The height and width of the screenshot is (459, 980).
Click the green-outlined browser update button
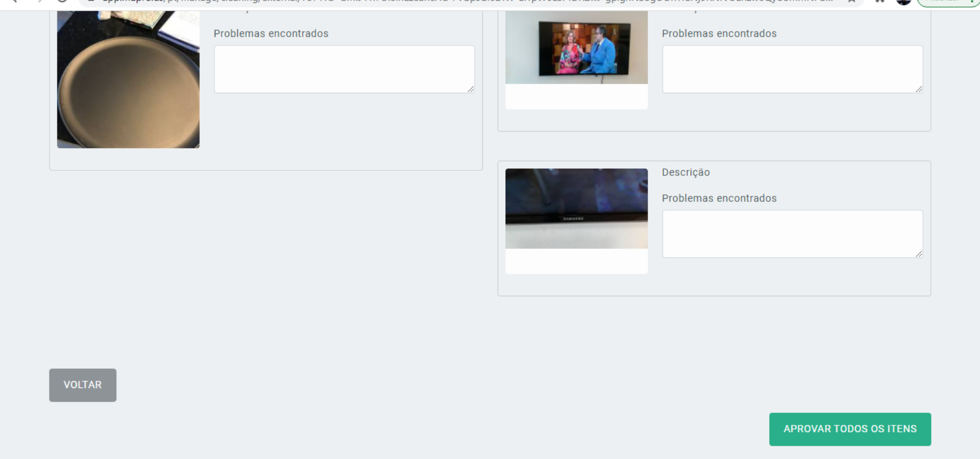[944, 2]
